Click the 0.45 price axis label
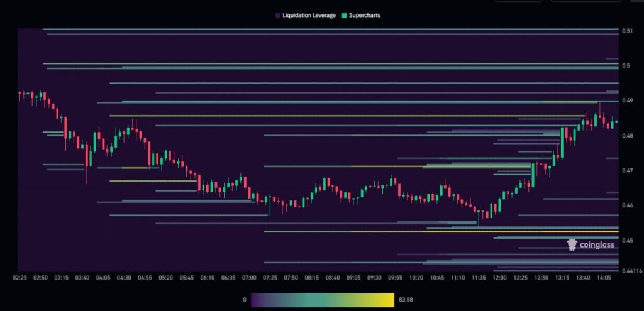The width and height of the screenshot is (644, 311). [x=627, y=241]
